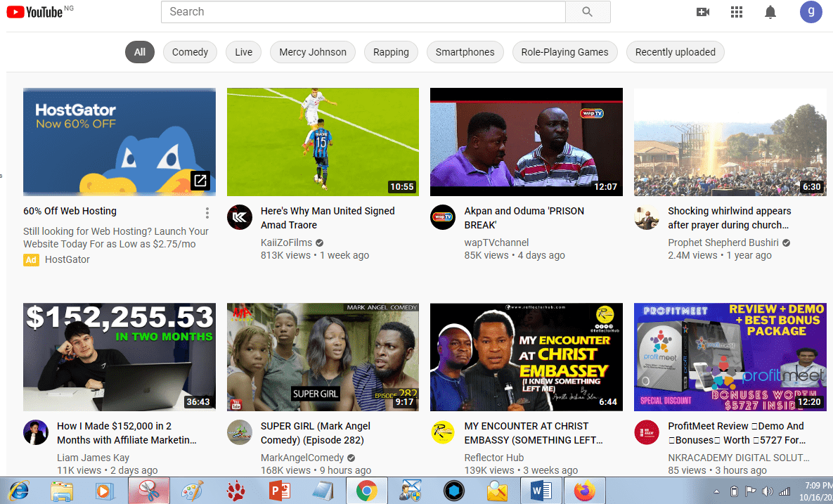Select the Mercy Johnson filter chip

[x=313, y=52]
